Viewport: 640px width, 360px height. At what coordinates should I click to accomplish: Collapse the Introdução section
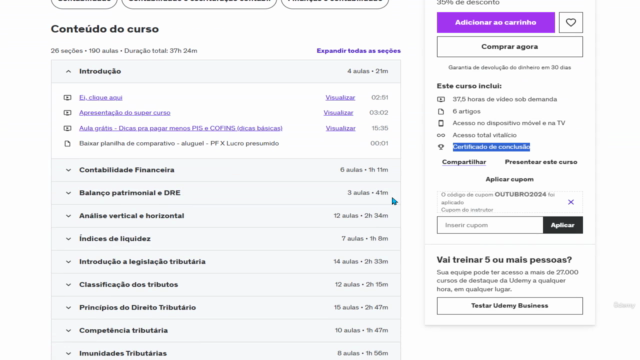click(226, 71)
